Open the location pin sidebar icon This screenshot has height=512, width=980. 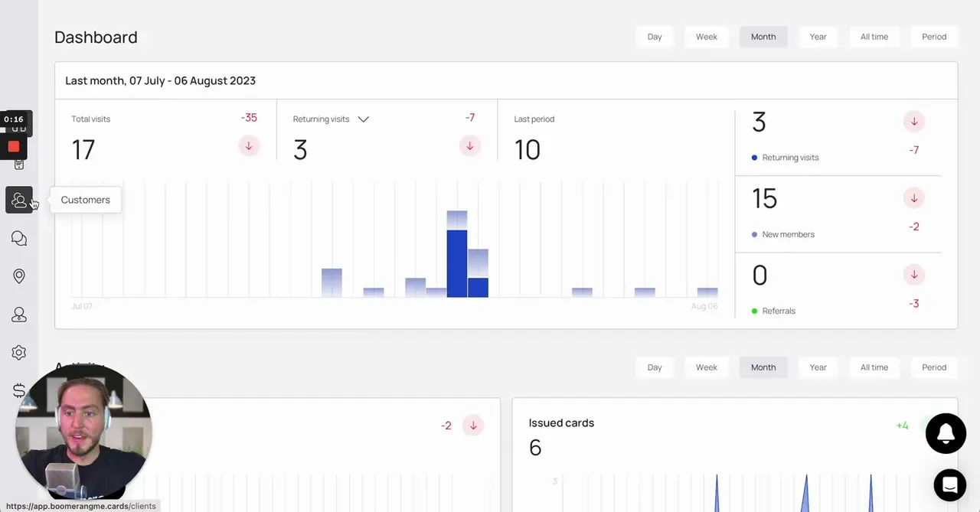(x=19, y=276)
